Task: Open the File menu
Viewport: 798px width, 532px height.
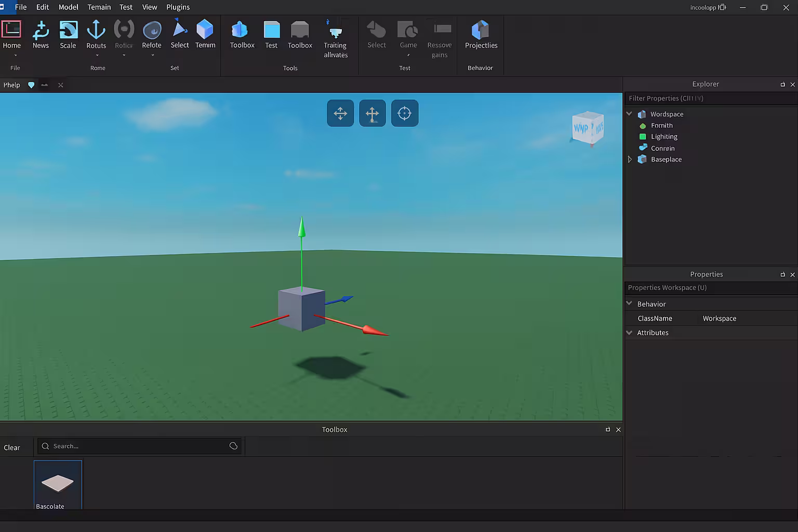Action: 21,7
